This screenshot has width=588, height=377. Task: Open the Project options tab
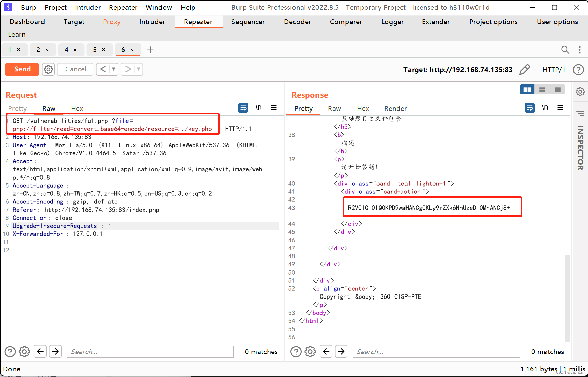coord(493,22)
